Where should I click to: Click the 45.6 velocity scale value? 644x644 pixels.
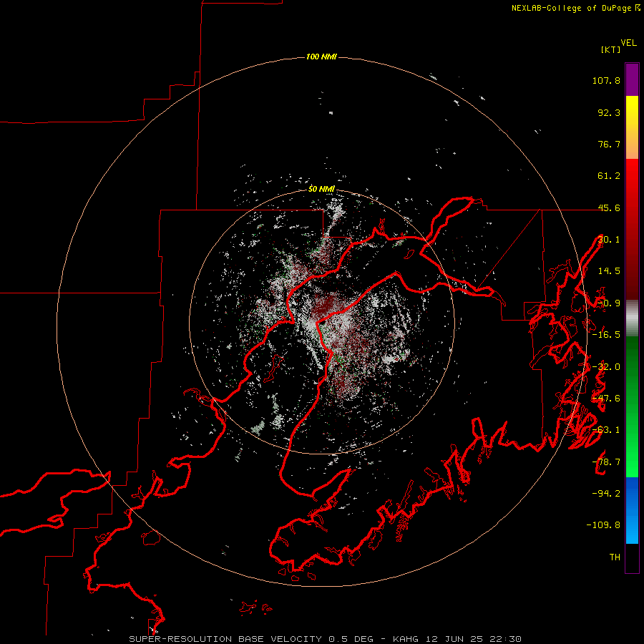coord(609,208)
